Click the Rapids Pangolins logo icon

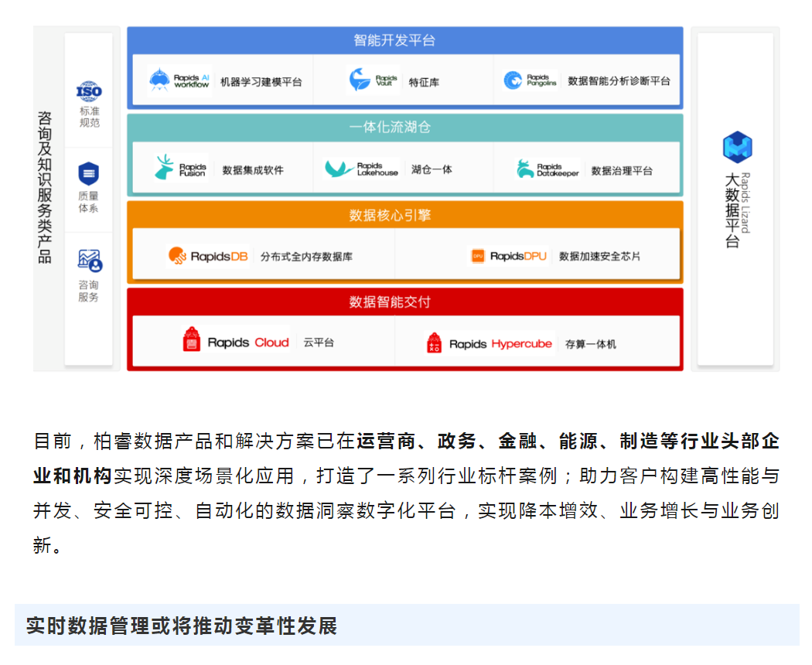click(x=513, y=80)
